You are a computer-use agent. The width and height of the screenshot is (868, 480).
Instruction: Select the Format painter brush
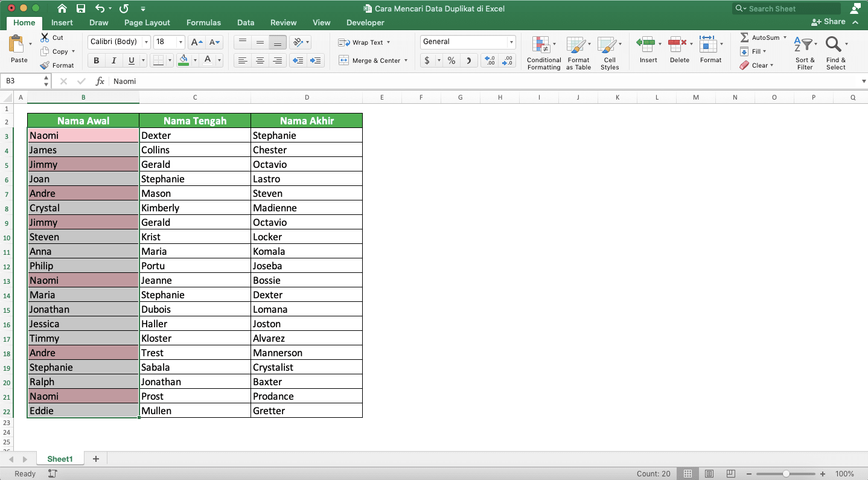(x=45, y=65)
